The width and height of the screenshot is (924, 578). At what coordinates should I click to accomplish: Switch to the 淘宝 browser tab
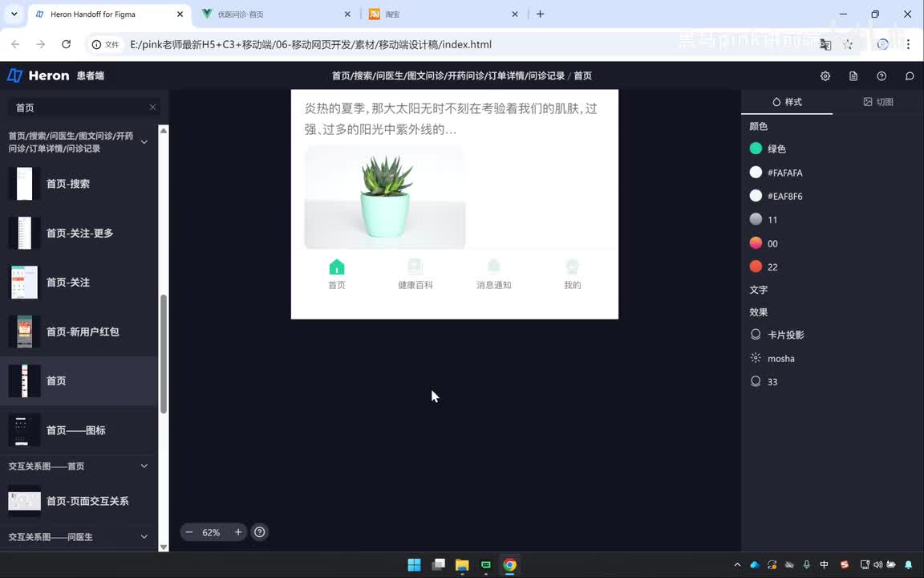point(443,14)
